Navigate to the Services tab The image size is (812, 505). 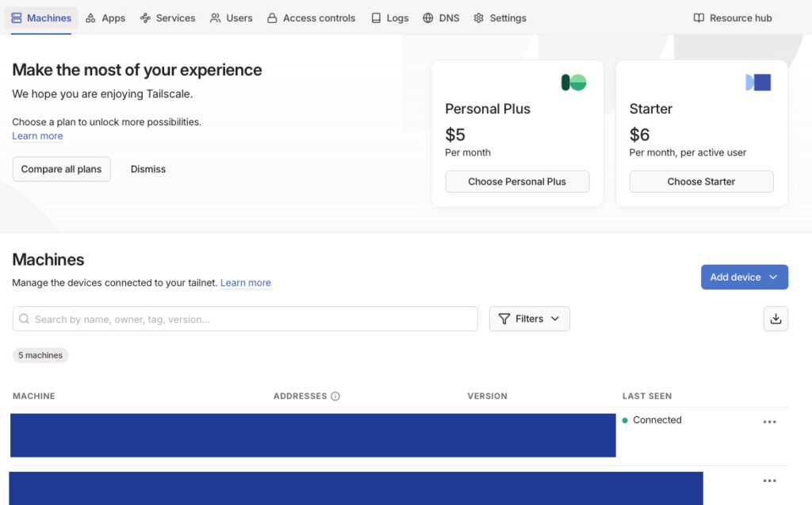click(167, 18)
